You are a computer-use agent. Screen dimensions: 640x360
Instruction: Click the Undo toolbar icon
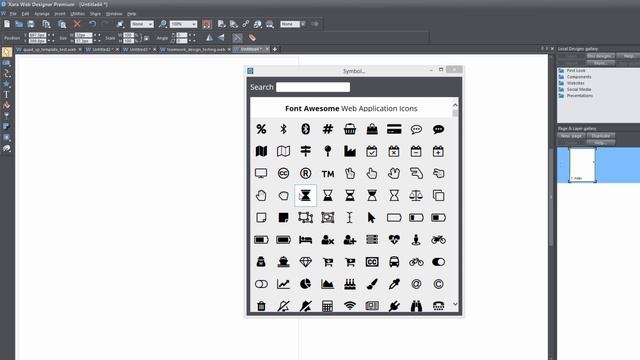point(92,24)
